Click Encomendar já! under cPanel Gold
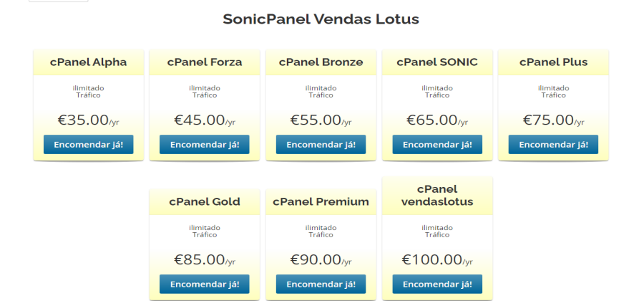This screenshot has width=644, height=301. (x=205, y=284)
